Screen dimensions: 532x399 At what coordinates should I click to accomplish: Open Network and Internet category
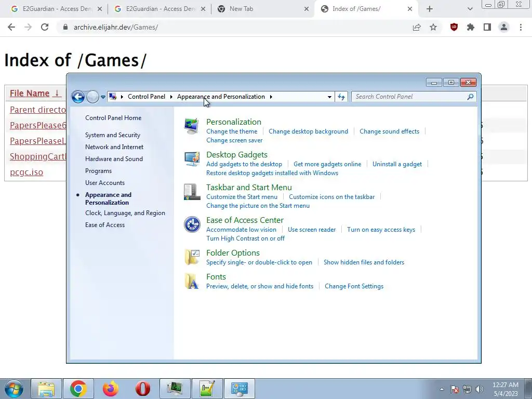click(114, 147)
